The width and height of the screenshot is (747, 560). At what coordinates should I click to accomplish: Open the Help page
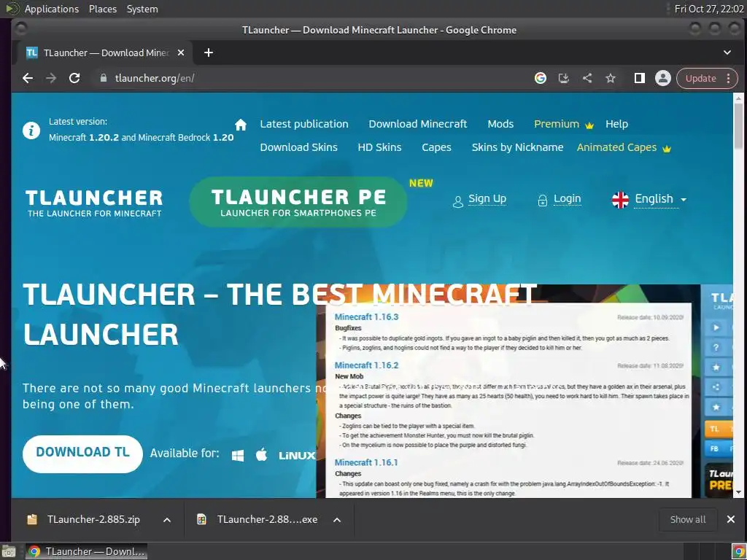tap(617, 124)
